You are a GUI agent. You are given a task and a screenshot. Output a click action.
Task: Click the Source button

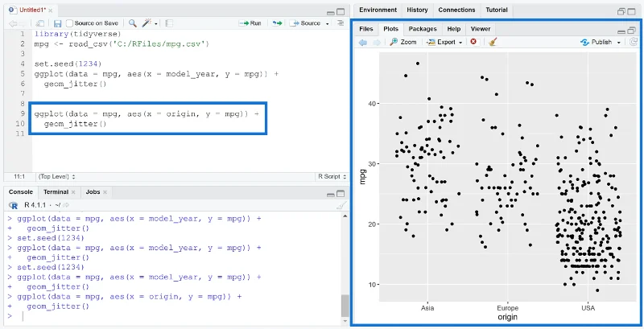[306, 23]
